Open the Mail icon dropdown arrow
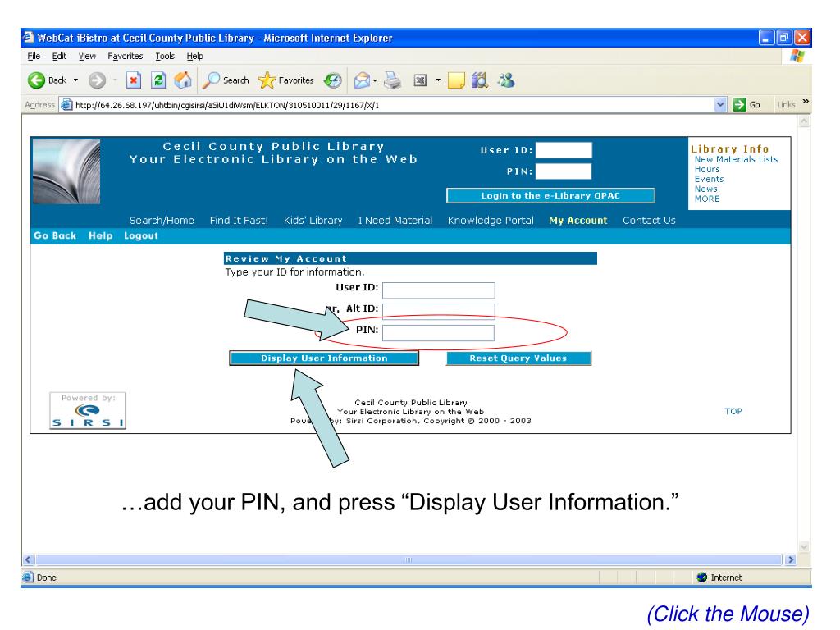The image size is (840, 630). [x=375, y=81]
